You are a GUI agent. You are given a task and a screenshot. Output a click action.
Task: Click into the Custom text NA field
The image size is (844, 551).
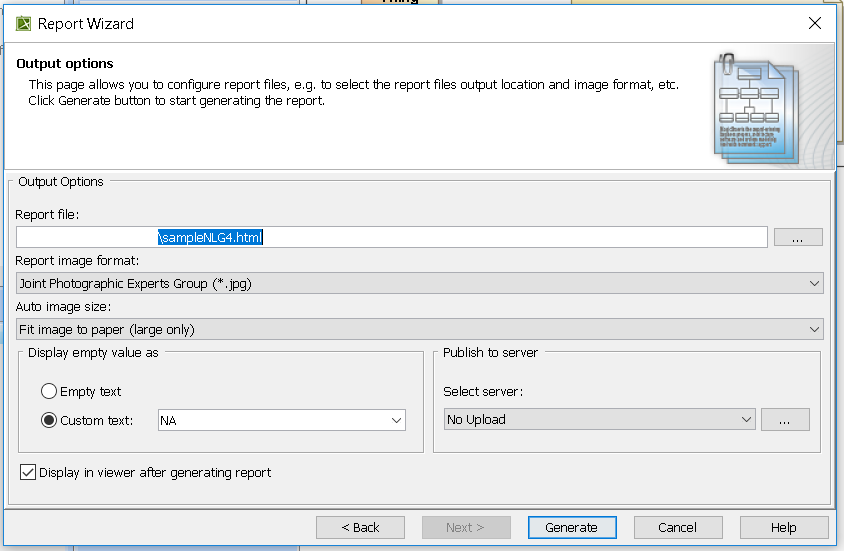pos(272,421)
